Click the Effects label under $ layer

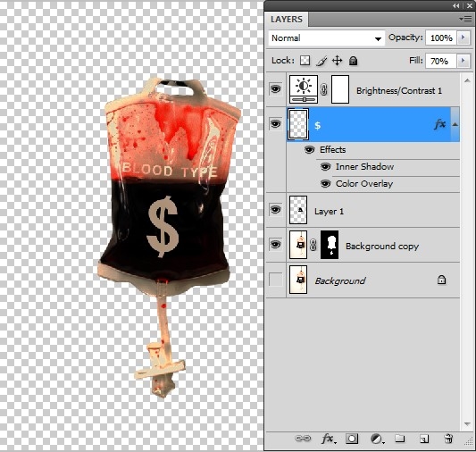click(333, 150)
